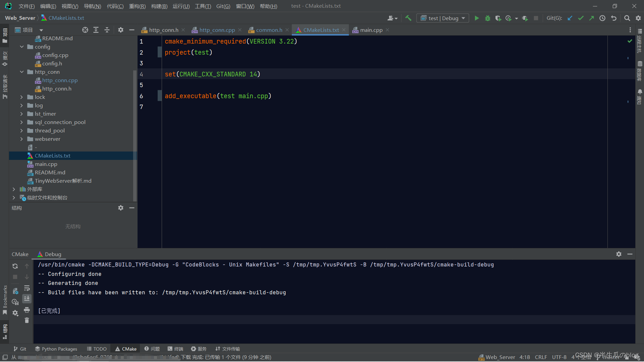
Task: Click on CMakeLists.txt file item
Action: click(x=53, y=156)
